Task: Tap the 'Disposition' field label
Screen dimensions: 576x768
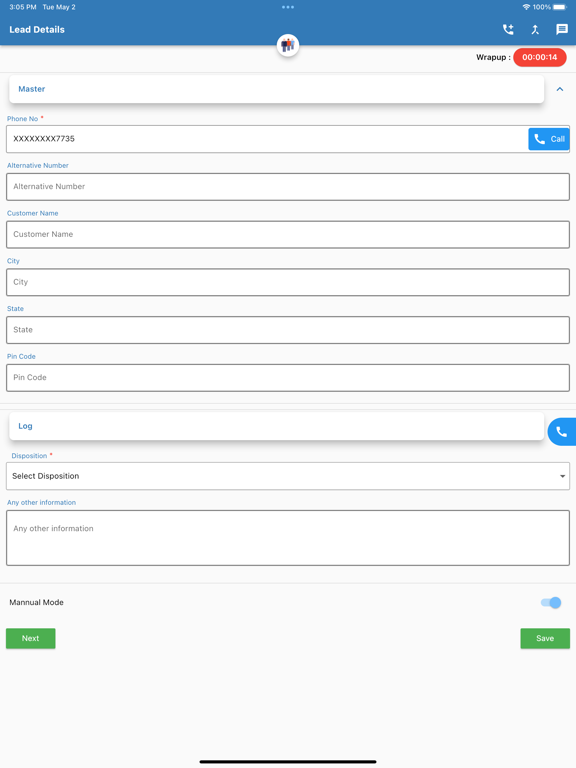Action: [x=29, y=456]
